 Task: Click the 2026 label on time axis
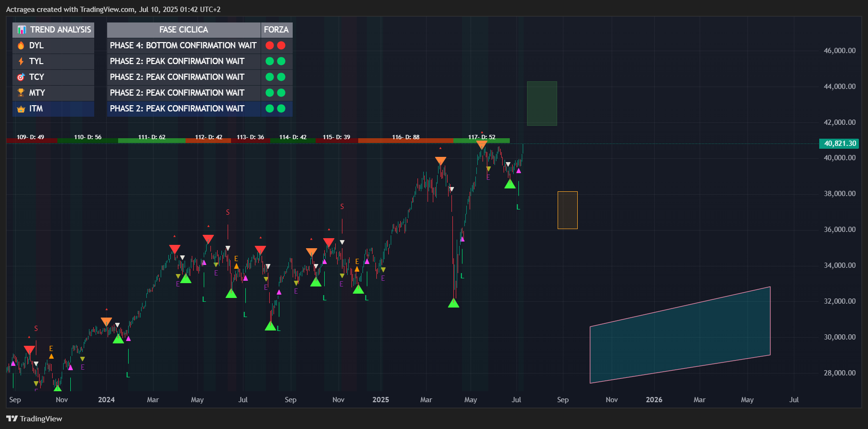click(654, 400)
